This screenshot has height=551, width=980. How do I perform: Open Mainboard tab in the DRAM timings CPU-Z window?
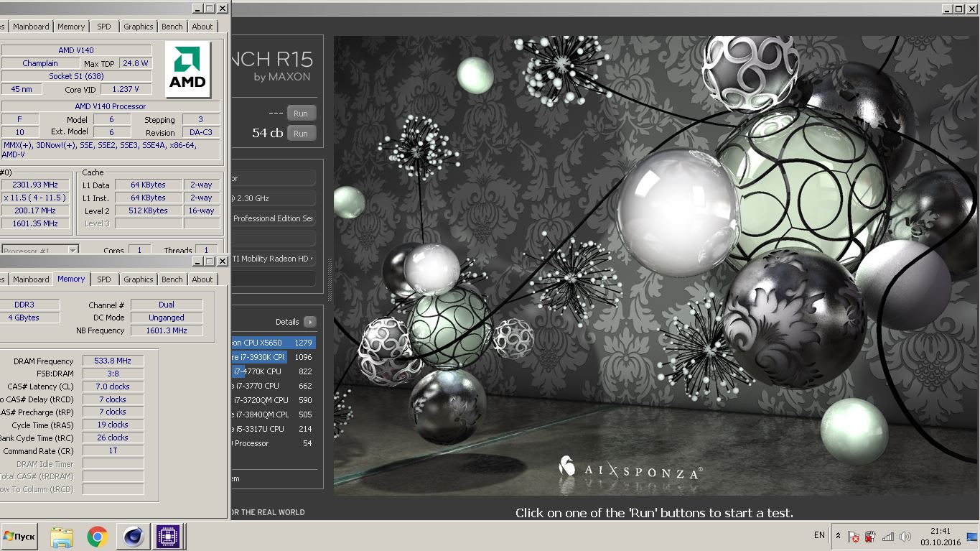[x=31, y=279]
